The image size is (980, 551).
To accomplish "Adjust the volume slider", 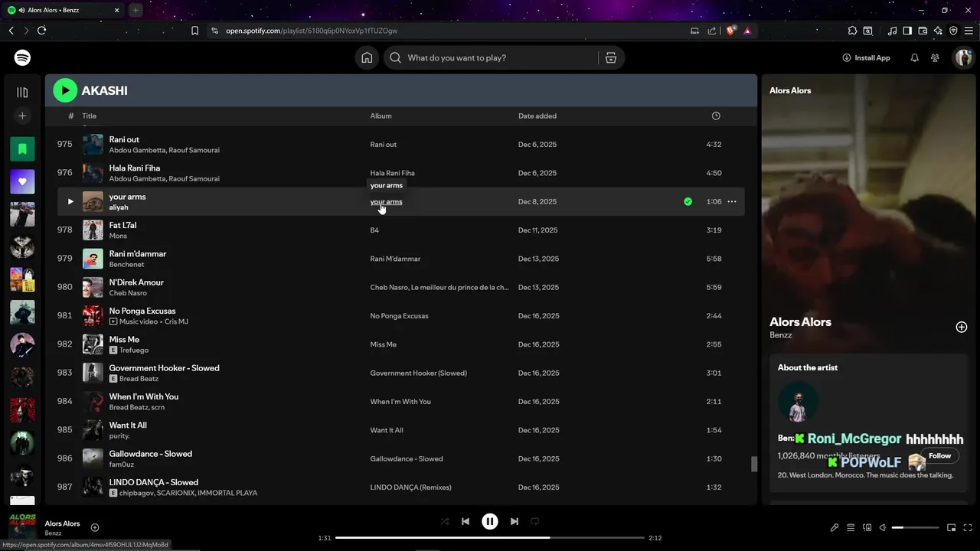I will click(x=915, y=528).
